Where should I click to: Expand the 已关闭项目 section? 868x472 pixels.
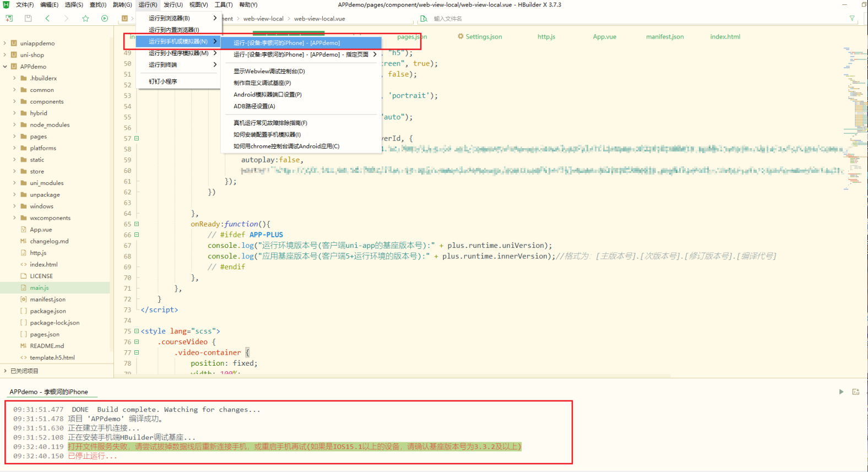coord(6,371)
